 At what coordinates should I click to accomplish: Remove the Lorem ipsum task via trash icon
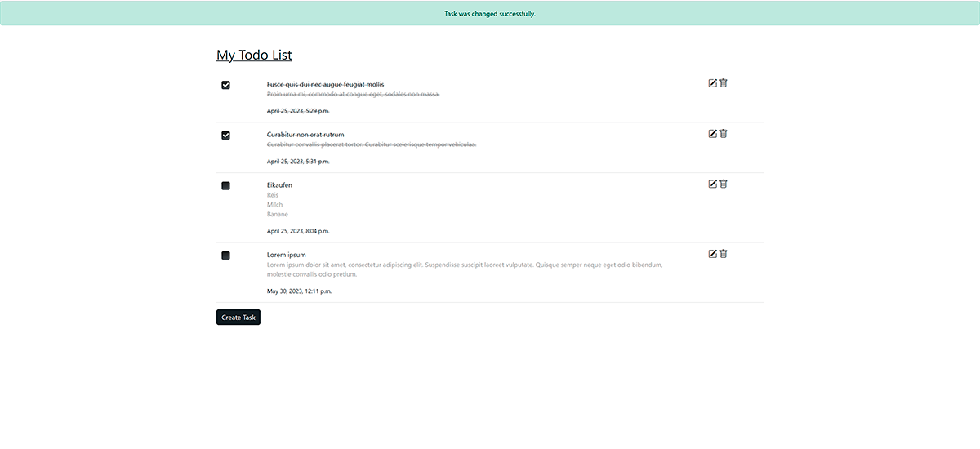pos(724,254)
